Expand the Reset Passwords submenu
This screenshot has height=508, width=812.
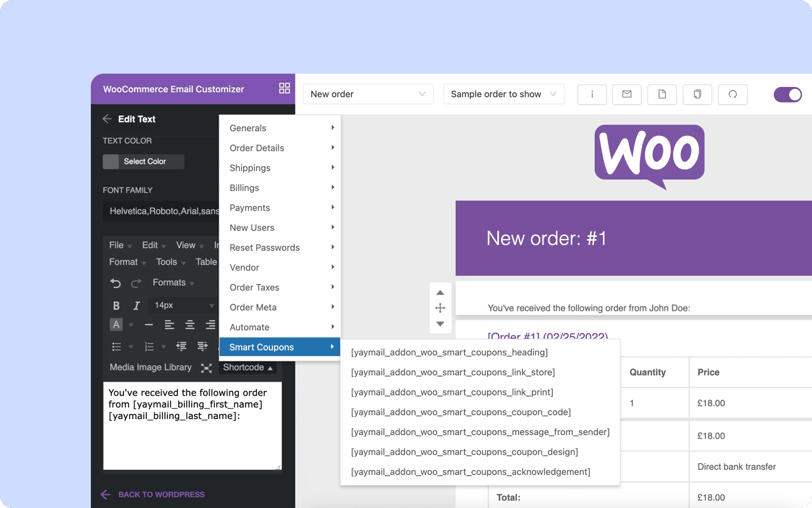point(280,247)
